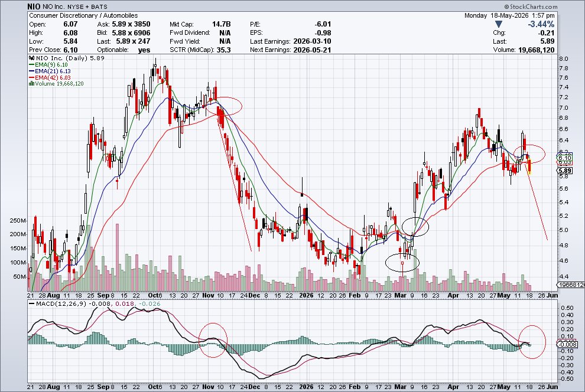This screenshot has height=392, width=585.
Task: Click the Last quote 5.89 x 247
Action: [133, 41]
